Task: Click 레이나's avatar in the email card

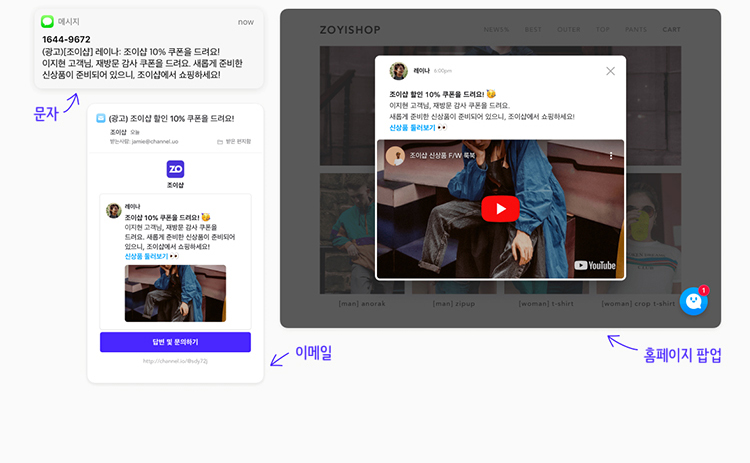Action: point(114,210)
